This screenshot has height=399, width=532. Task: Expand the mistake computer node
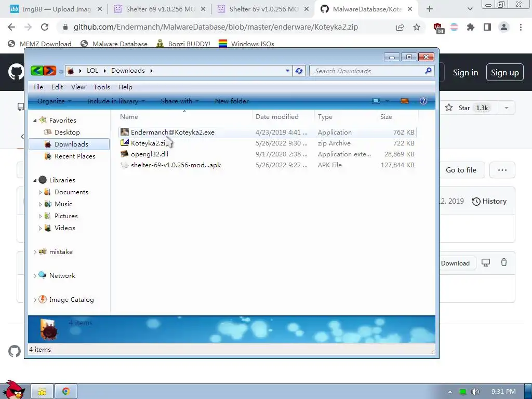(x=35, y=252)
